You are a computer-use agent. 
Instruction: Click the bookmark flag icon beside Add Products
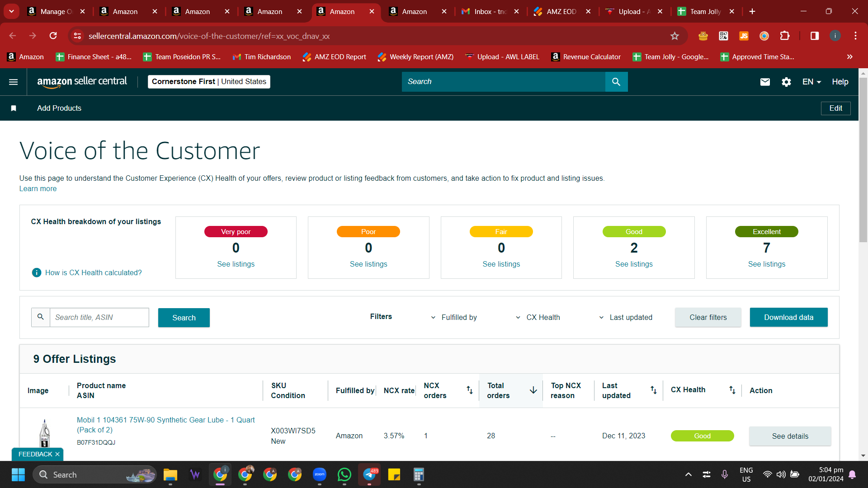point(14,108)
